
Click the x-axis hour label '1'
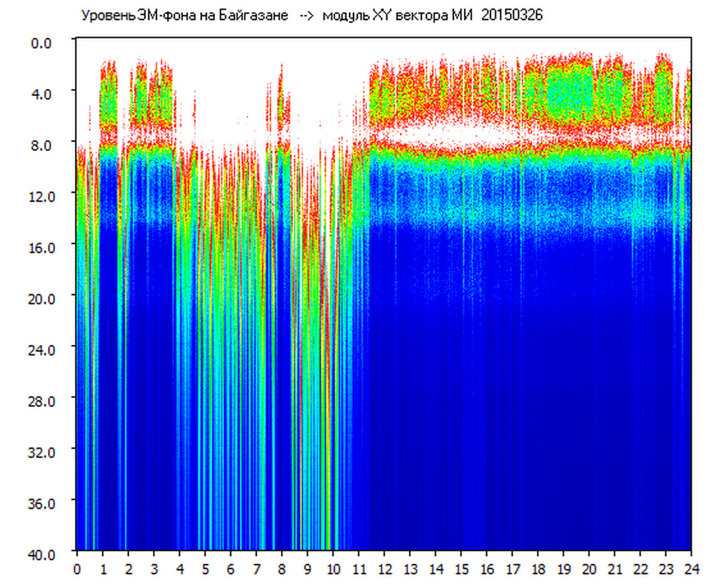103,569
